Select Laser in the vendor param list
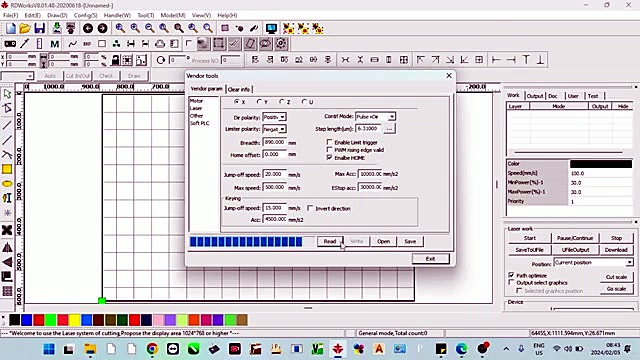Image resolution: width=640 pixels, height=360 pixels. [196, 108]
